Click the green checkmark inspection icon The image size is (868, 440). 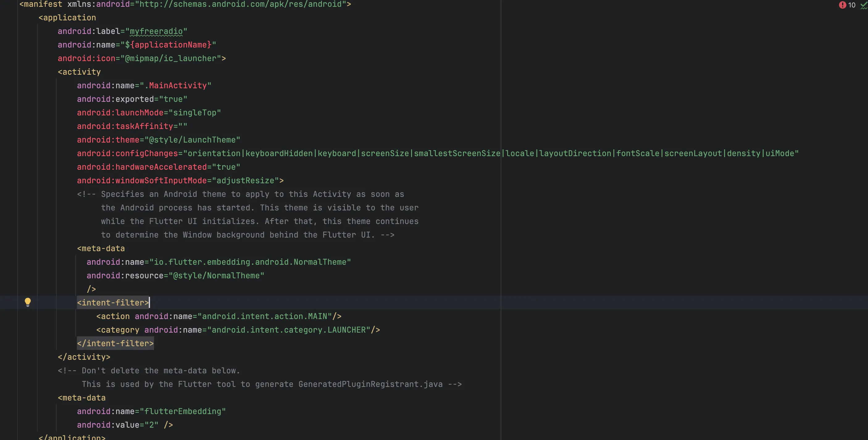coord(864,5)
